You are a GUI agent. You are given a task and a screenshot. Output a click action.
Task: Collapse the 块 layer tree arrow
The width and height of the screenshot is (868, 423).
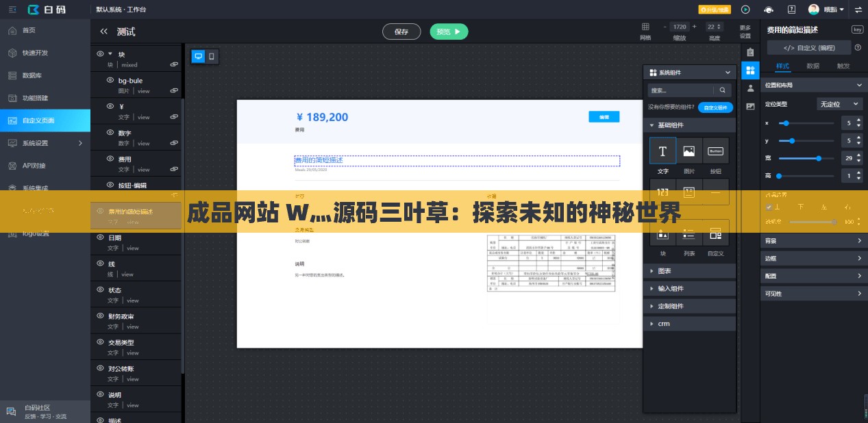click(110, 53)
